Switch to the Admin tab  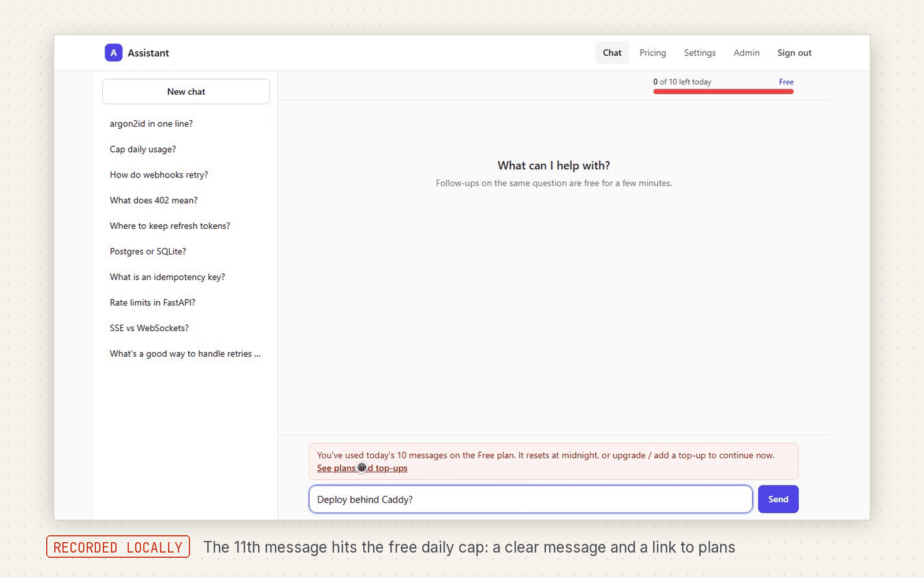tap(747, 53)
